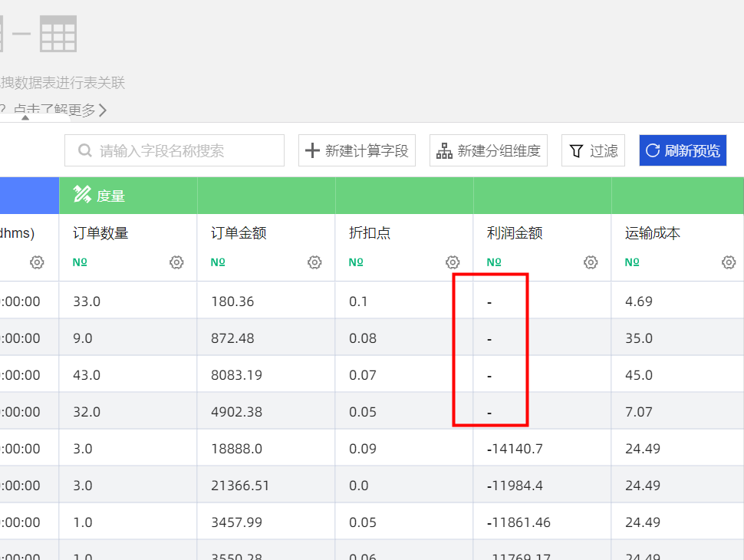Open the 过滤 filter button
The width and height of the screenshot is (744, 560).
594,150
